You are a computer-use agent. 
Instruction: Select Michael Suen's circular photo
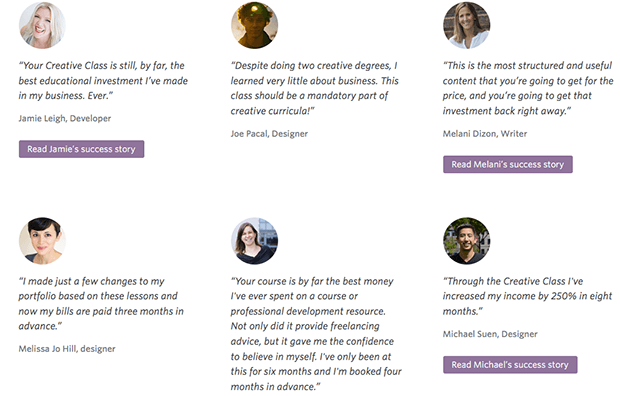(x=467, y=241)
